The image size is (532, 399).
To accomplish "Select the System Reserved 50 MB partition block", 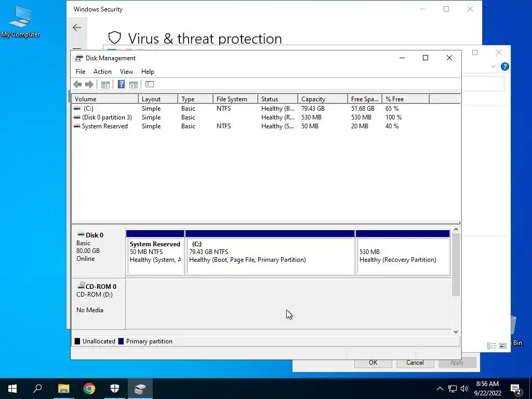I will 155,252.
